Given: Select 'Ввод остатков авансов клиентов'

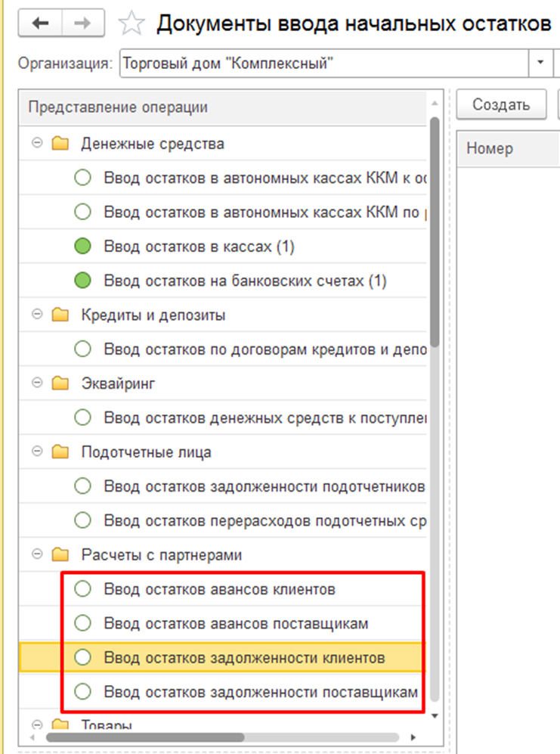Looking at the screenshot, I should (x=220, y=589).
